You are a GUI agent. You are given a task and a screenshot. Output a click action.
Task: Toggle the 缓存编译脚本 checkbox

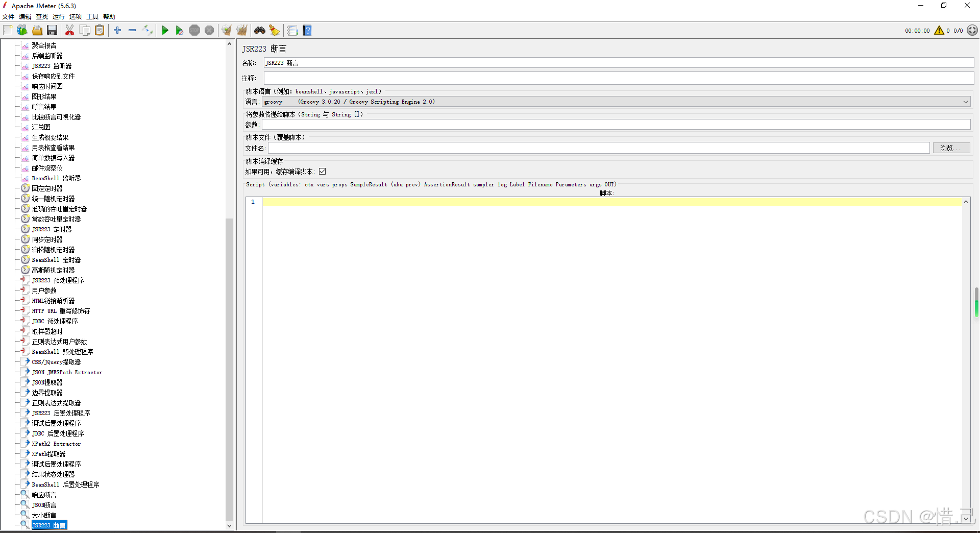[323, 172]
